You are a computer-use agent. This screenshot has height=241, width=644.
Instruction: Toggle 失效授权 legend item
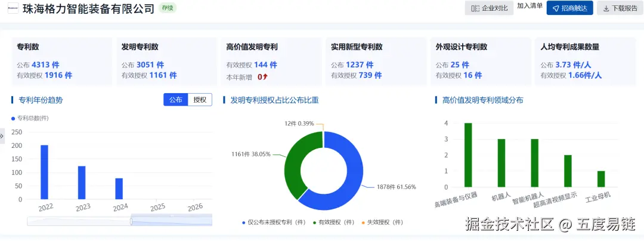[x=382, y=222]
